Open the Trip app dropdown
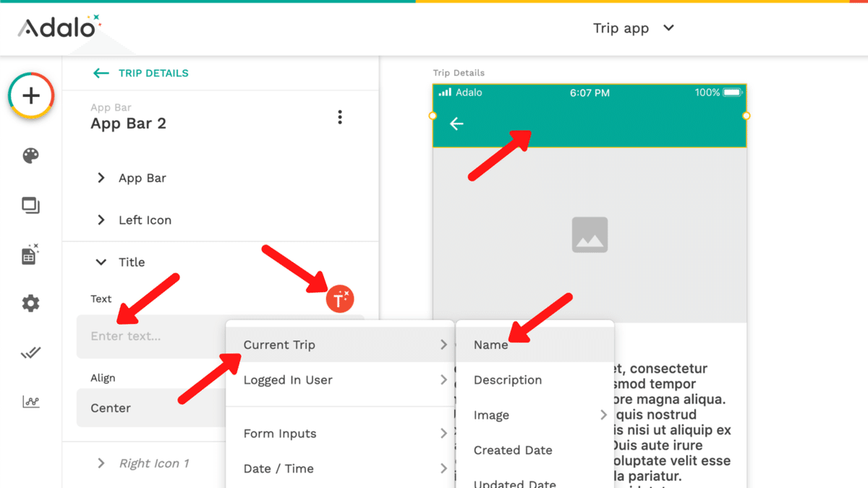Image resolution: width=868 pixels, height=488 pixels. (x=634, y=28)
